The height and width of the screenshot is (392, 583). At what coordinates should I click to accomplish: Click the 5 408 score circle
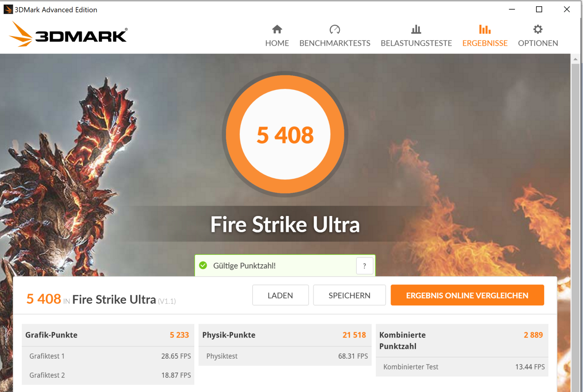tap(285, 134)
